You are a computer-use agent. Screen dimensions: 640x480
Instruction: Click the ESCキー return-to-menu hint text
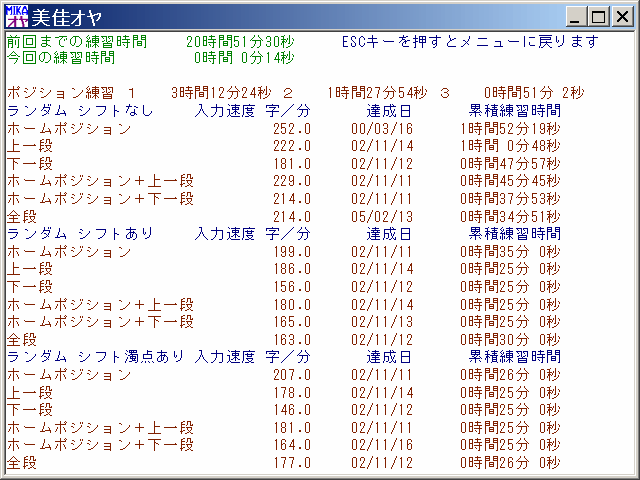pyautogui.click(x=470, y=42)
